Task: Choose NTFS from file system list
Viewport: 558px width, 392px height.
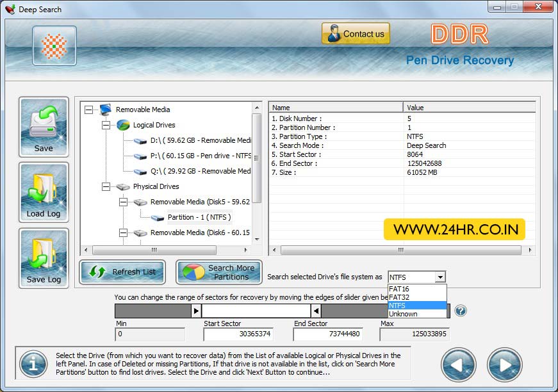Action: [417, 306]
